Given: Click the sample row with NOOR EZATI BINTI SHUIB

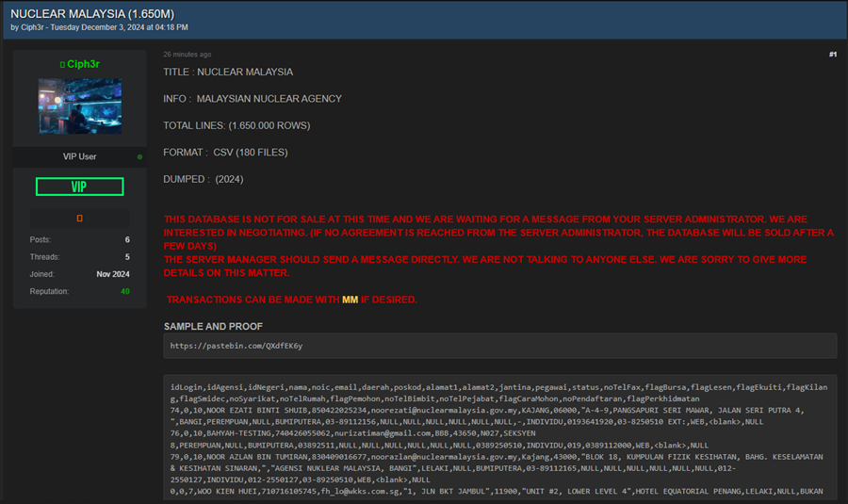Looking at the screenshot, I should [x=487, y=415].
